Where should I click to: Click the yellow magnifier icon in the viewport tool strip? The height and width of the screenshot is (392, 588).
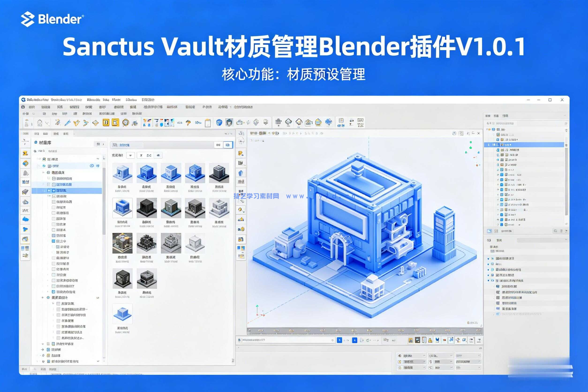[241, 210]
